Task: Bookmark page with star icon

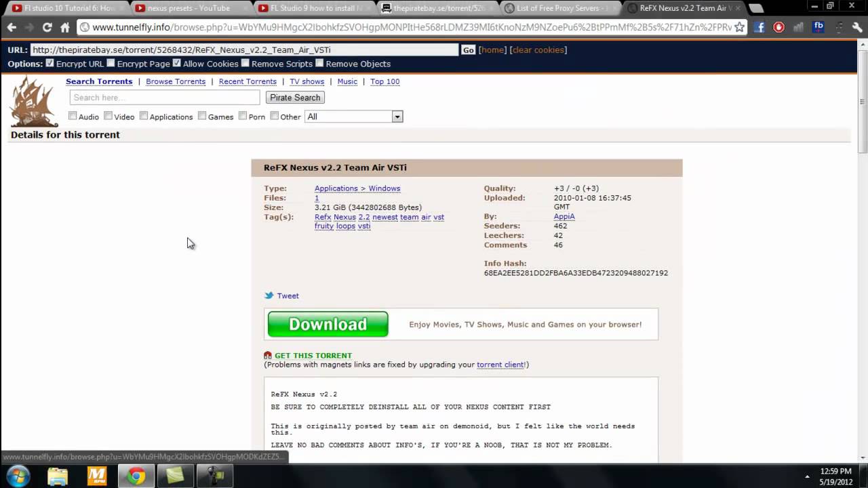Action: 739,27
